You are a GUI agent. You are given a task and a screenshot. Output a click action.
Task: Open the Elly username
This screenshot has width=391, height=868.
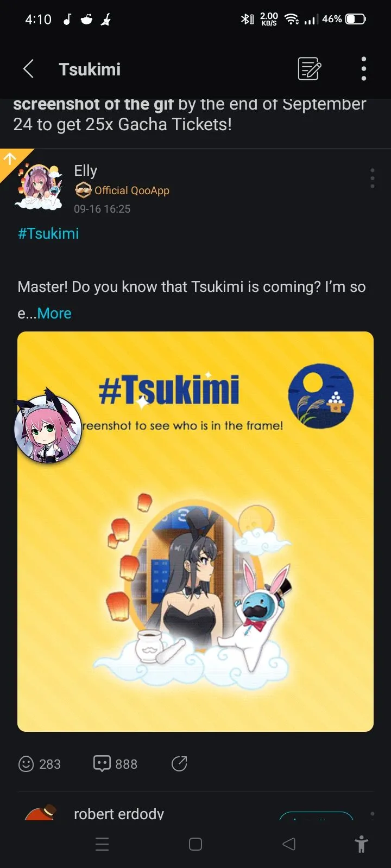86,171
